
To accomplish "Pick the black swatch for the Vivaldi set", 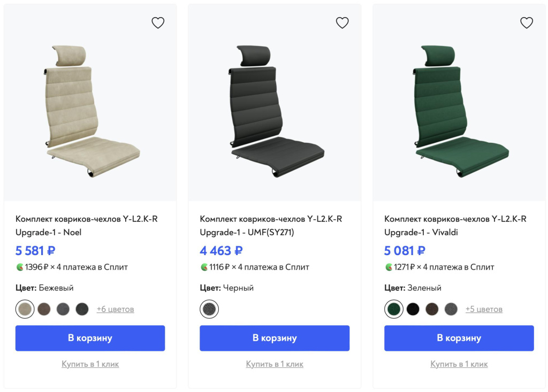I will pos(413,309).
